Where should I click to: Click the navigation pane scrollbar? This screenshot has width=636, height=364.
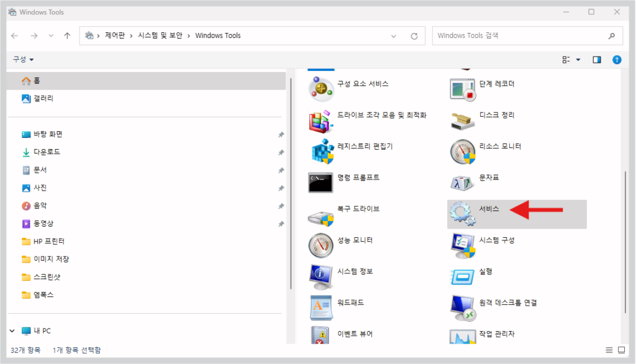(x=291, y=183)
